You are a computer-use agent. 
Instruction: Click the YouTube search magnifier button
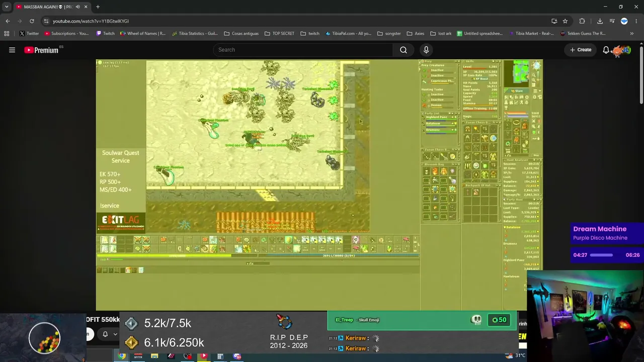tap(404, 50)
